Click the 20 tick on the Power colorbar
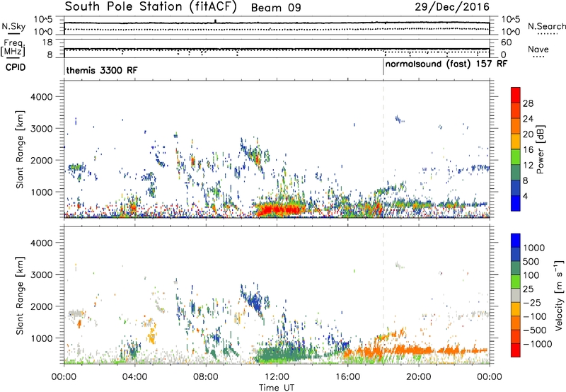The width and height of the screenshot is (566, 392). pyautogui.click(x=528, y=134)
